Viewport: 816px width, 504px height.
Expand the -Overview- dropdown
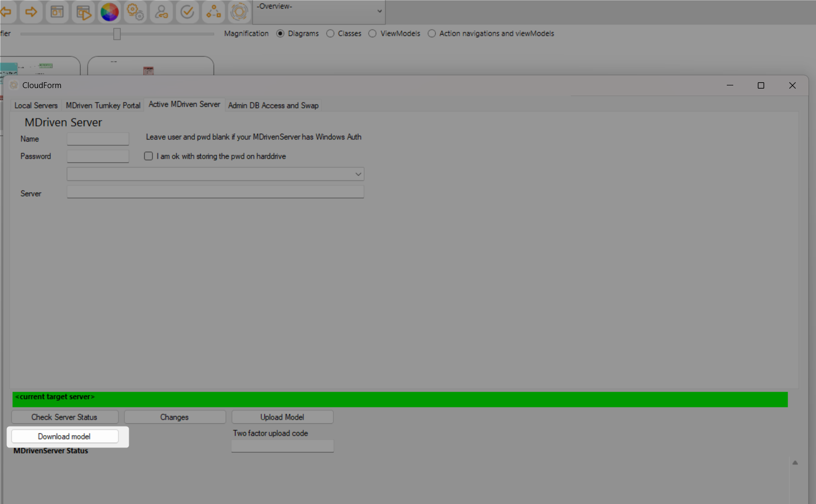coord(379,11)
